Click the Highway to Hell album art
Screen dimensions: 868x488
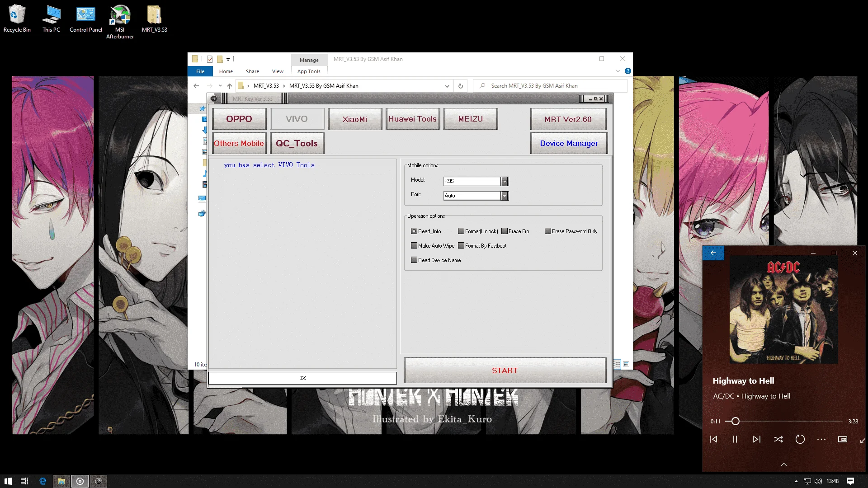pyautogui.click(x=784, y=310)
